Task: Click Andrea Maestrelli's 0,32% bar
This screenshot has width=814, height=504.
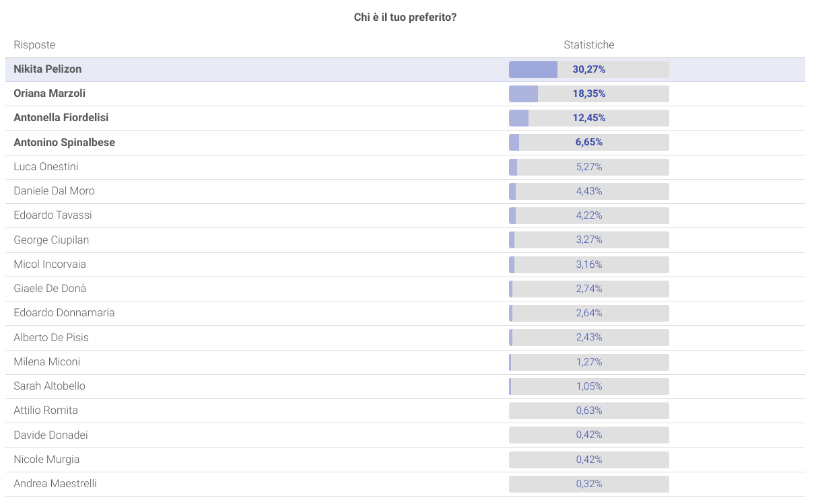Action: [589, 484]
